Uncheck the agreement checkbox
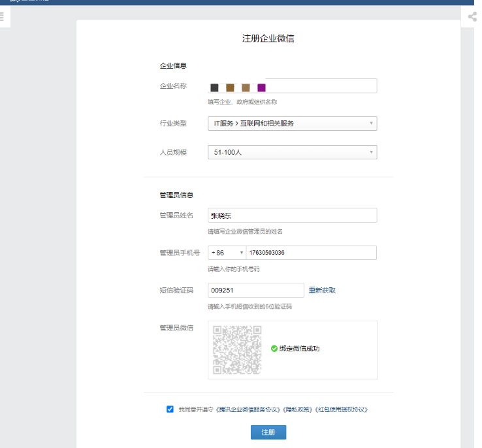 pos(170,409)
